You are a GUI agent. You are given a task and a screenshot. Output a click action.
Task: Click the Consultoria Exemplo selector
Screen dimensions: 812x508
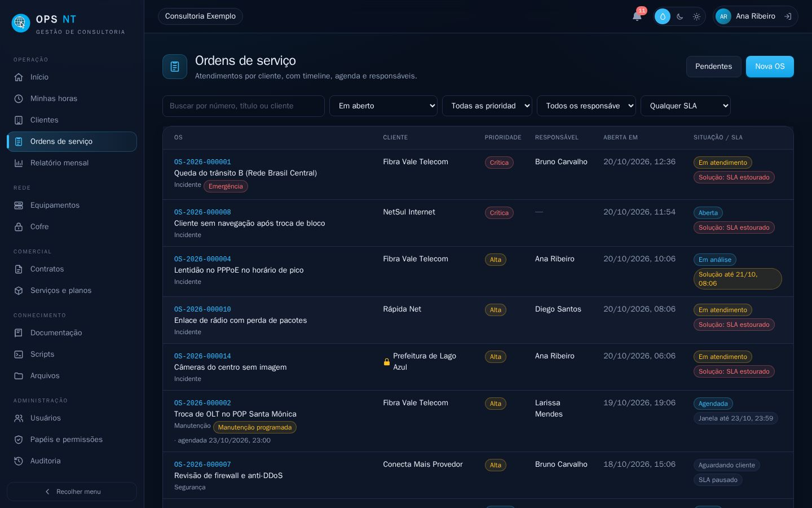pos(200,16)
